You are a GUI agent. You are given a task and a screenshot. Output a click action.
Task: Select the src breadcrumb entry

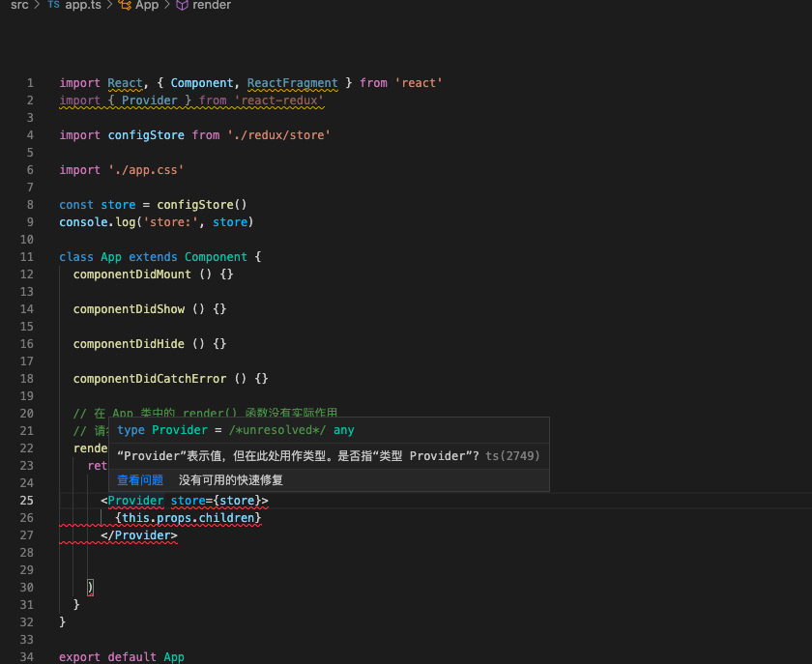pos(17,6)
